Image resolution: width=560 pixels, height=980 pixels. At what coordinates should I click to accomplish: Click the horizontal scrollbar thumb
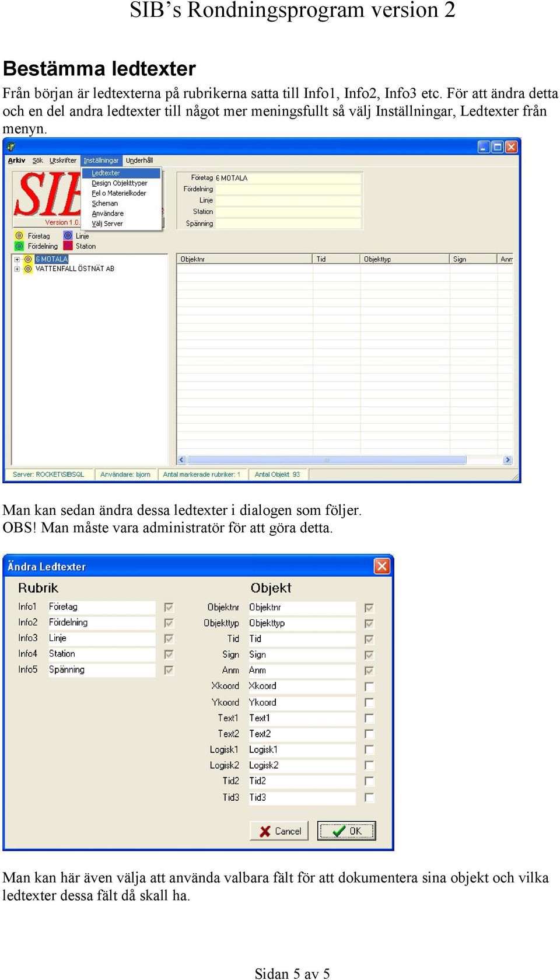(x=327, y=460)
